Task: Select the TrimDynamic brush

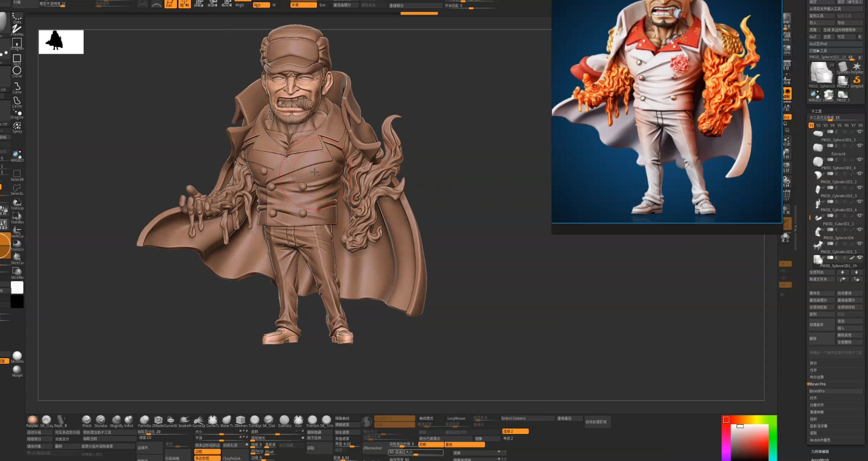Action: 255,421
